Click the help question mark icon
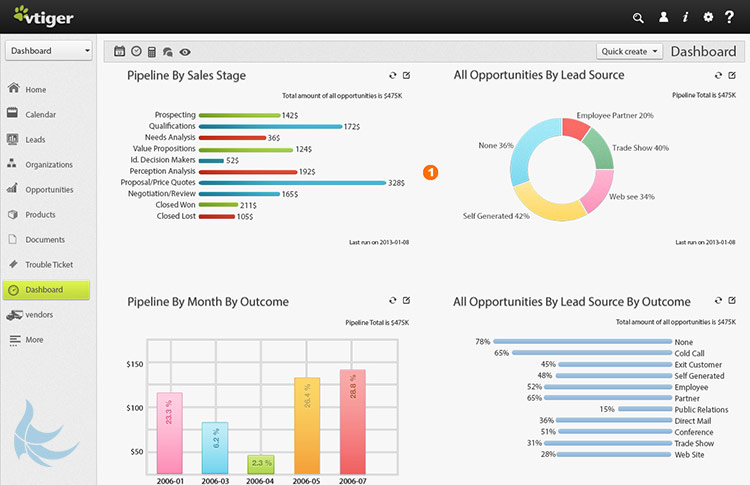The height and width of the screenshot is (485, 750). click(729, 17)
